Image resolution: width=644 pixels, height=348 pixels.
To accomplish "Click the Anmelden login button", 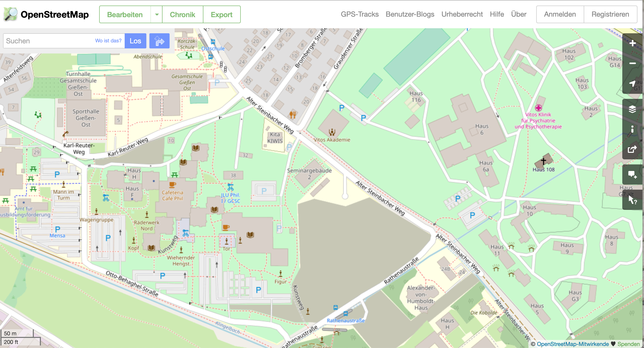I will [x=560, y=14].
